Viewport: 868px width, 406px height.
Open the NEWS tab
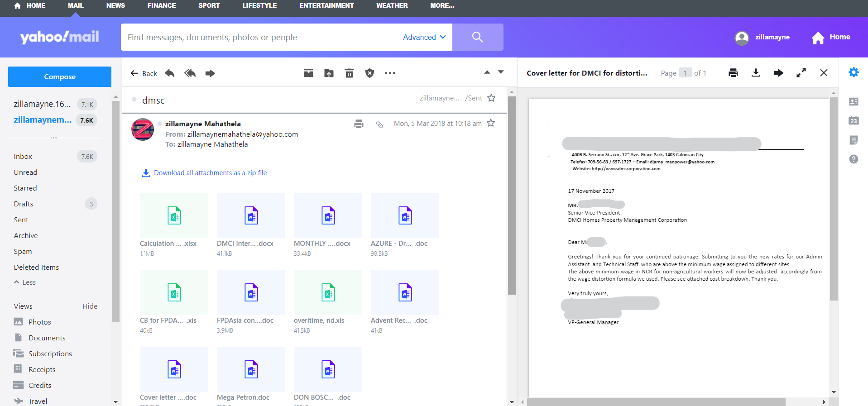pos(115,5)
